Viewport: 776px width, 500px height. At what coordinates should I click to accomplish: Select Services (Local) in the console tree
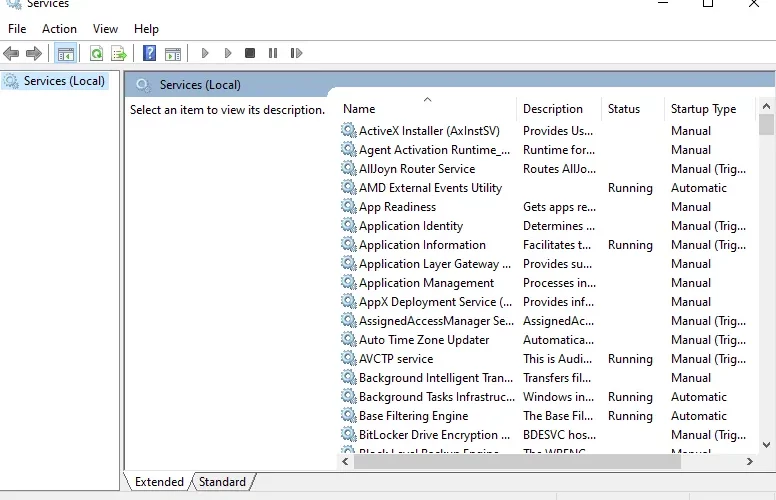(64, 81)
